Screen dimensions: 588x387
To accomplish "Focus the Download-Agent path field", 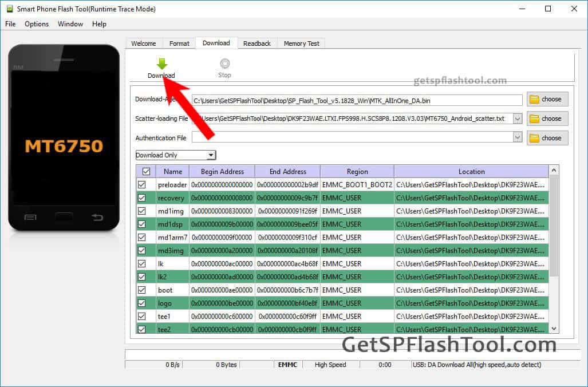I will click(x=357, y=101).
